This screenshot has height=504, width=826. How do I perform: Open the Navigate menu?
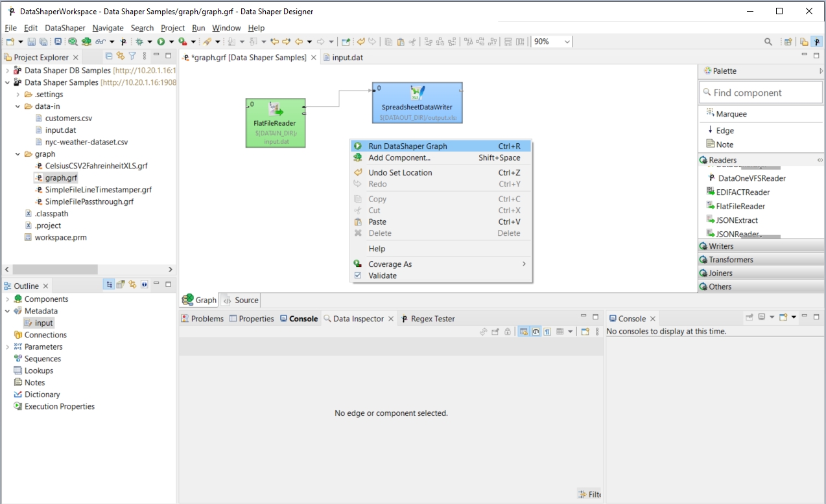(108, 28)
